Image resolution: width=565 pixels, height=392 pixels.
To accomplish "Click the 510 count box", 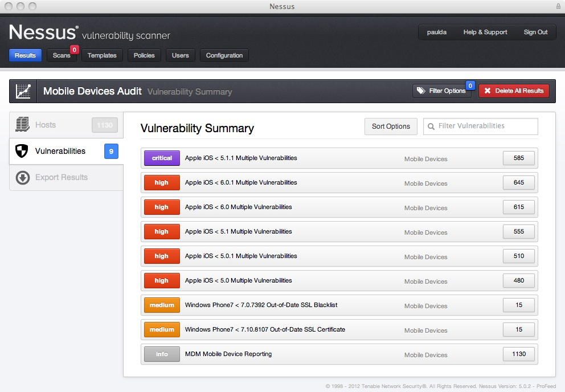I will (518, 256).
